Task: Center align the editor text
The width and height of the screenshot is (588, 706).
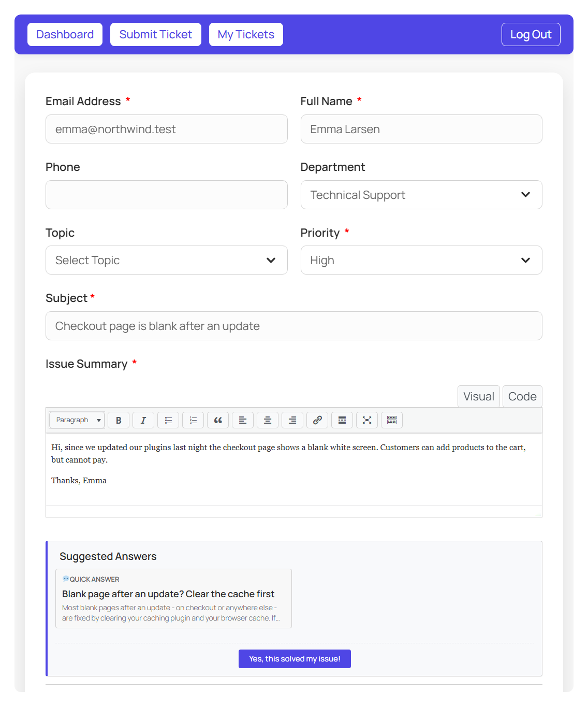Action: (x=268, y=420)
